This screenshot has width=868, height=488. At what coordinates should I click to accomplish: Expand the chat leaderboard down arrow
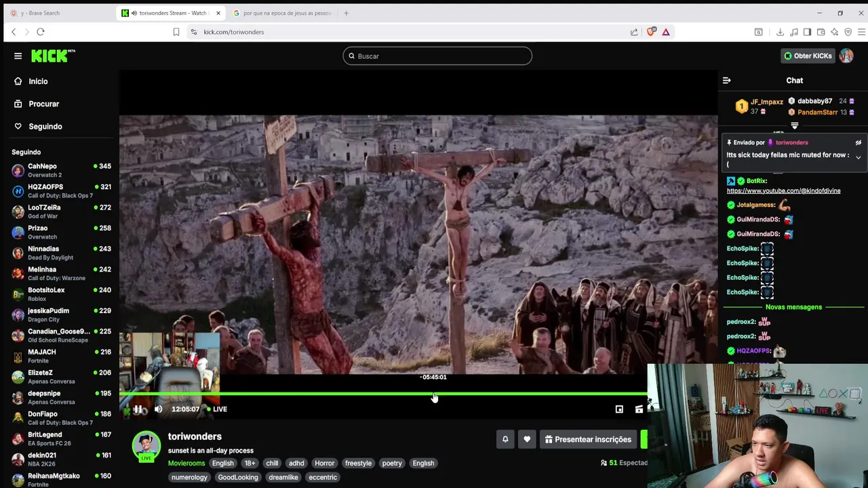coord(795,126)
